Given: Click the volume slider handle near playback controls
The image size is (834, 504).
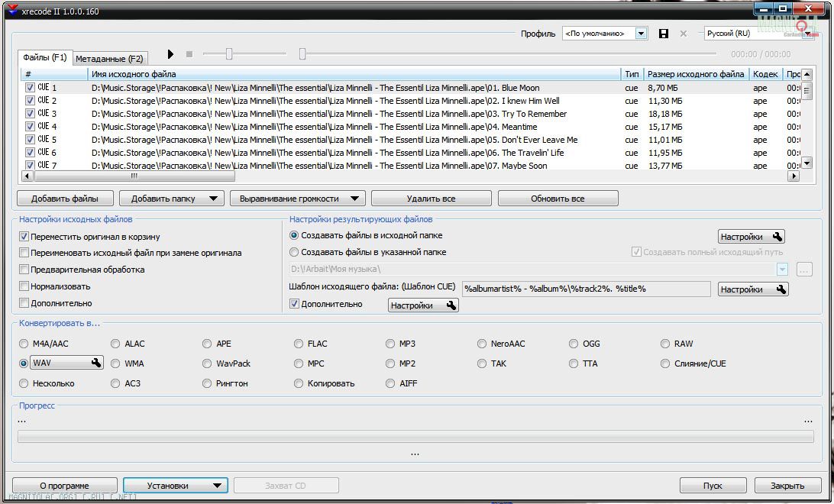Looking at the screenshot, I should [228, 53].
